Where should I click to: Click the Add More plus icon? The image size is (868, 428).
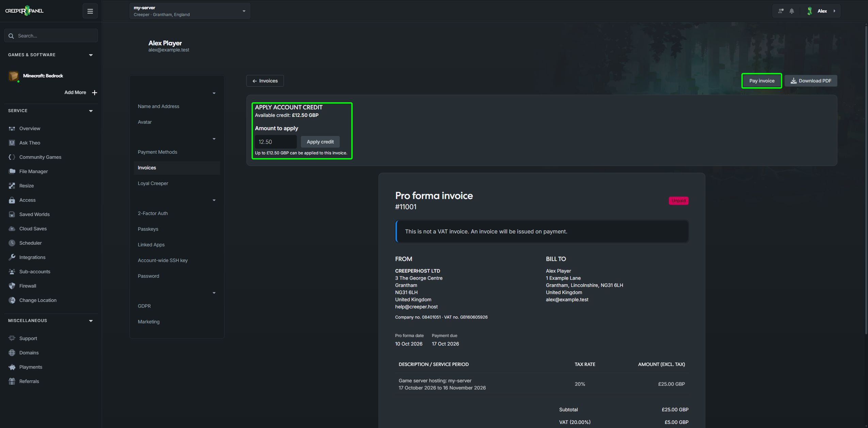point(95,92)
